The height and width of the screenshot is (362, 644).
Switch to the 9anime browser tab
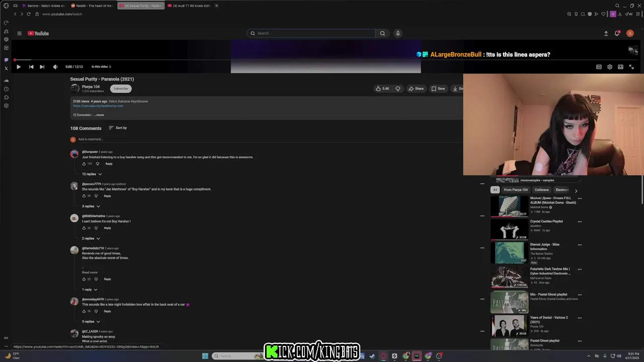click(44, 6)
